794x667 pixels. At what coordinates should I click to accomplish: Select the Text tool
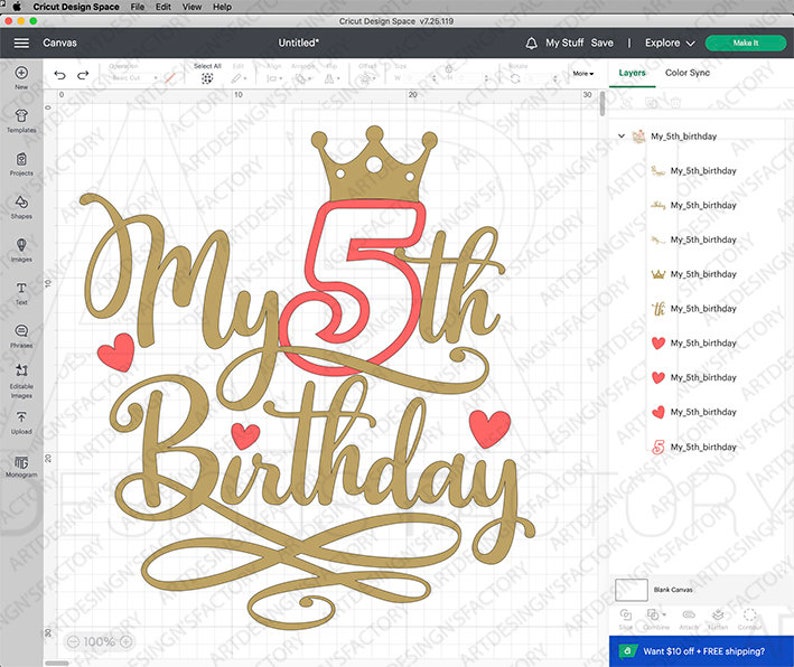tap(21, 293)
